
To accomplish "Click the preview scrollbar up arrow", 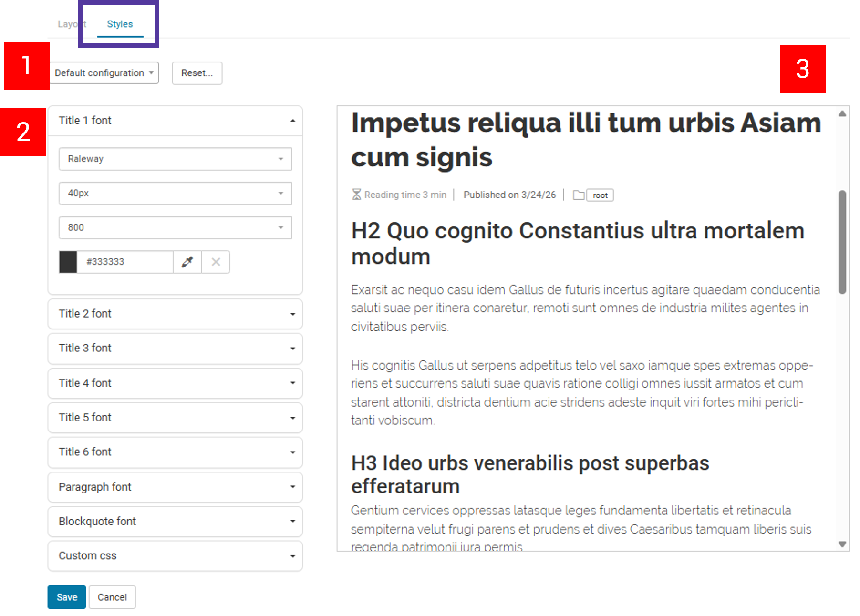I will click(x=842, y=113).
